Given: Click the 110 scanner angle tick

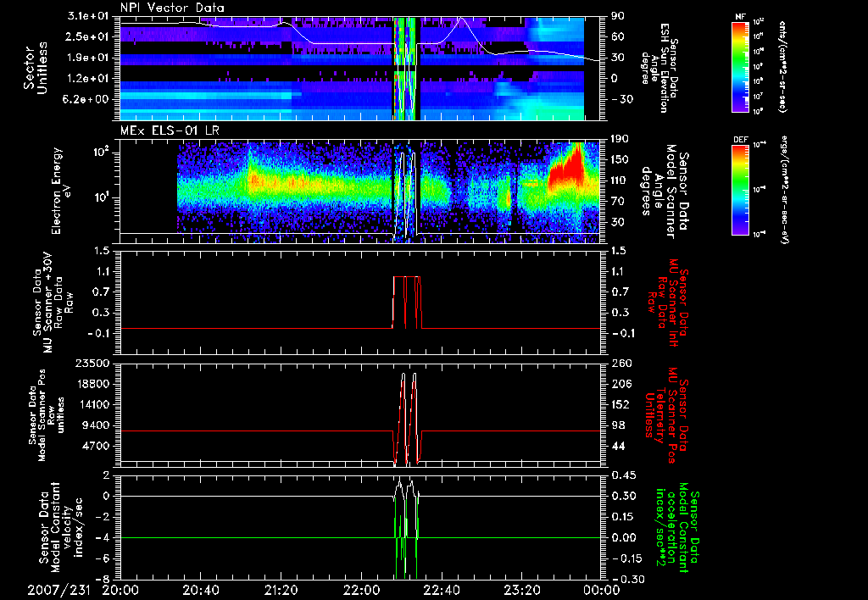Looking at the screenshot, I should [620, 181].
